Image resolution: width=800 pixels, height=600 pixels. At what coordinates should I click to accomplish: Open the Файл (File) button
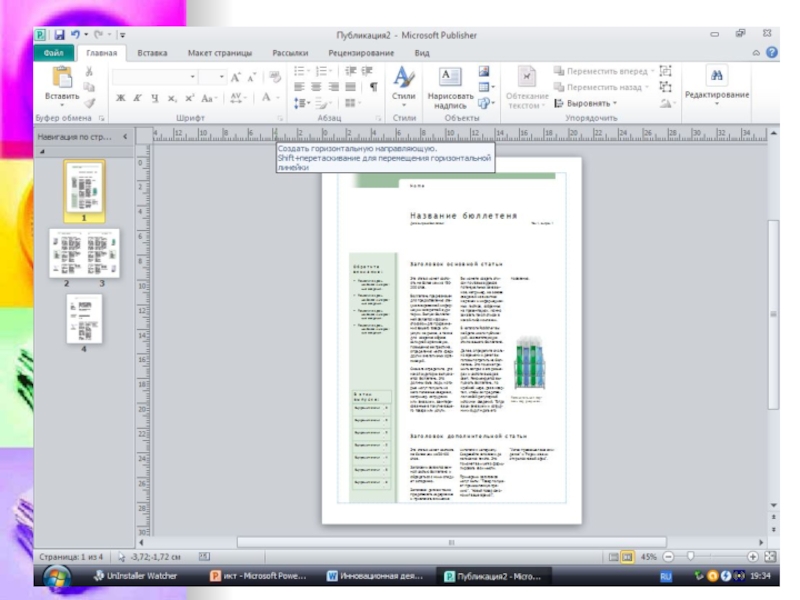(x=54, y=53)
